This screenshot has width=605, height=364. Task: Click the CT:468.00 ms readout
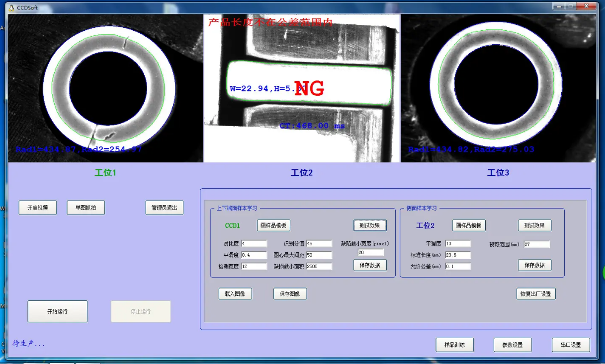pyautogui.click(x=312, y=126)
